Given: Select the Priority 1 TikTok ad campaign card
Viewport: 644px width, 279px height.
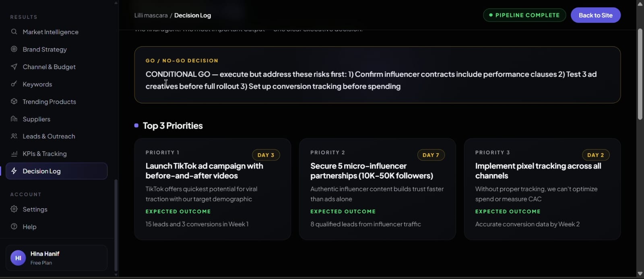Looking at the screenshot, I should click(x=213, y=189).
